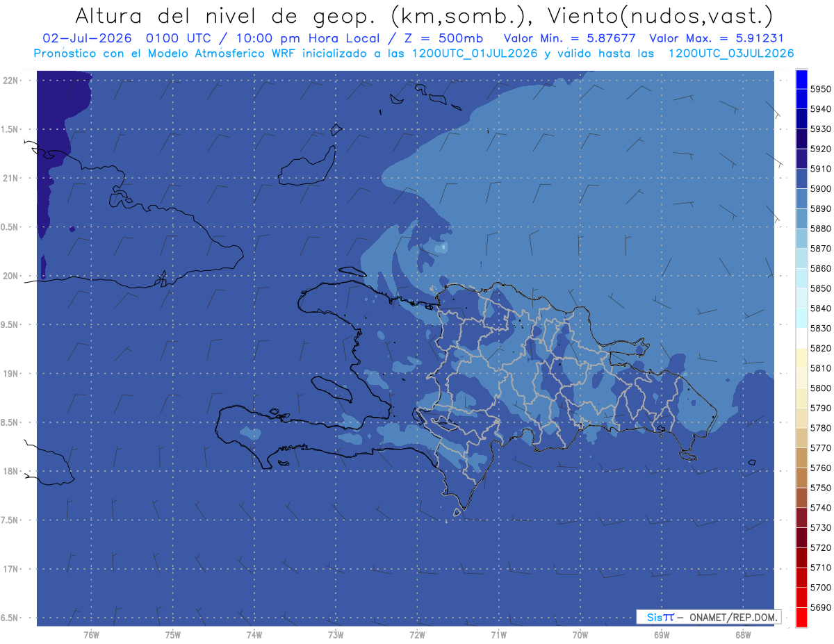Click the '5950' colorbar label
The height and width of the screenshot is (644, 834).
click(x=821, y=89)
